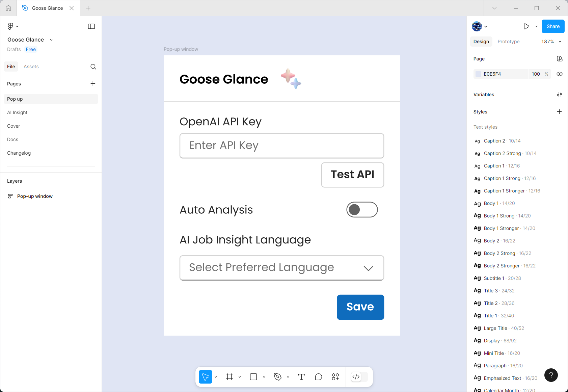Search layers with the magnifier icon
Screen dimensions: 568x392
[93, 67]
